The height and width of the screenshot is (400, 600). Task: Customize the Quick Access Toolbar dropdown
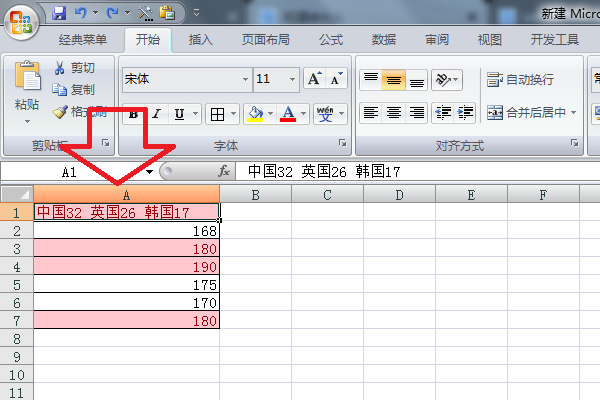click(x=196, y=13)
